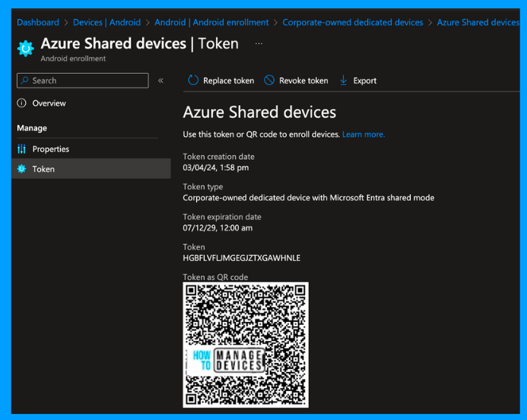Click the Android enrollment subtitle

click(x=73, y=59)
